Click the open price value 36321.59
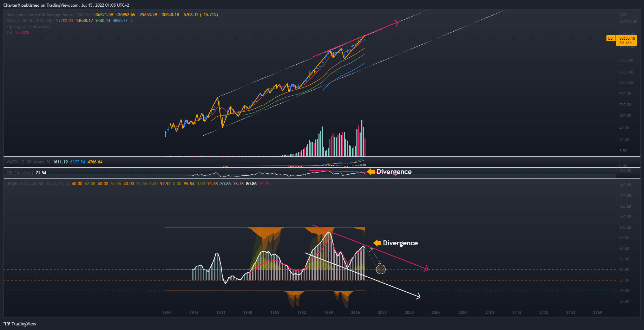Screen dimensions: 644x330 click(104, 15)
